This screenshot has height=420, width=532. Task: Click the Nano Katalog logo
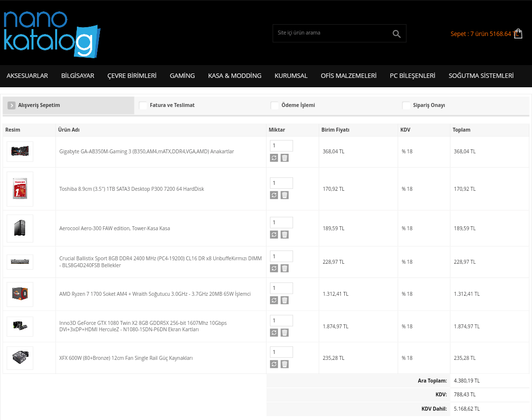[x=52, y=35]
